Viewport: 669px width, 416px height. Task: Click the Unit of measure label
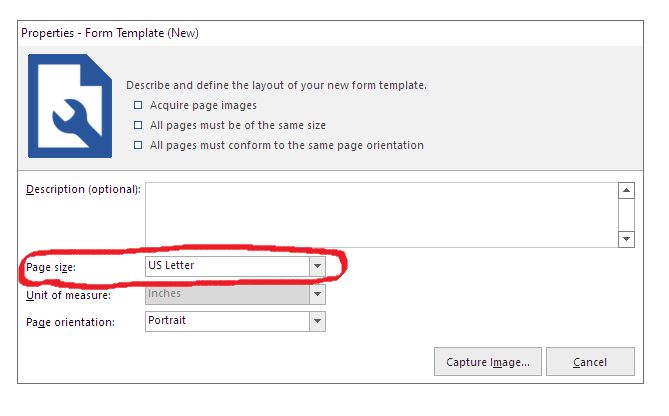point(68,295)
